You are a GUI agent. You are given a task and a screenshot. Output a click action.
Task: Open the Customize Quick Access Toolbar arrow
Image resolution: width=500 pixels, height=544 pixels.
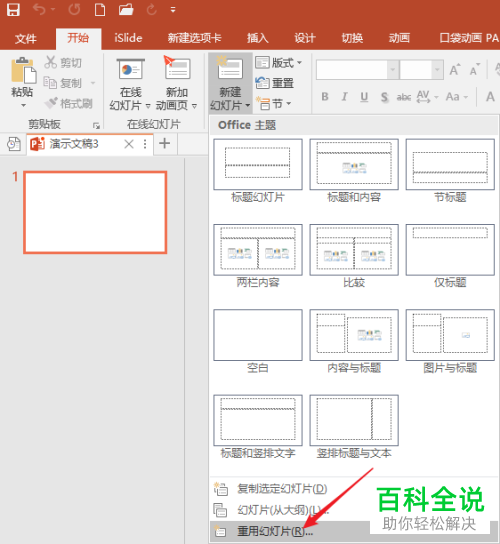[x=173, y=10]
